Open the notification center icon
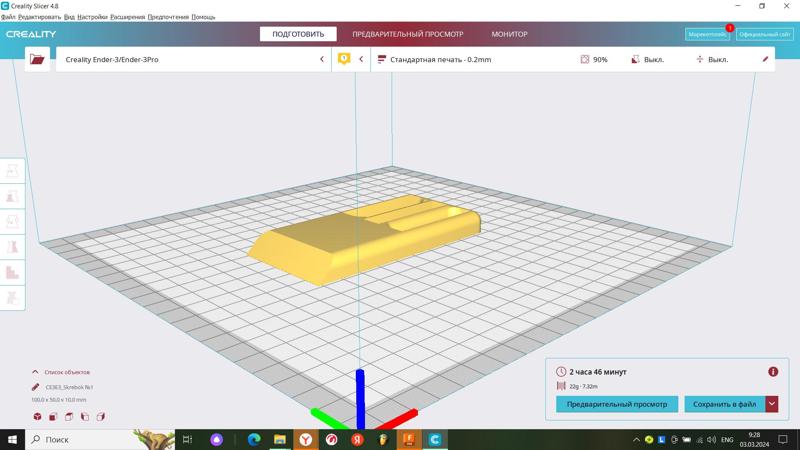The image size is (800, 450). click(x=783, y=440)
